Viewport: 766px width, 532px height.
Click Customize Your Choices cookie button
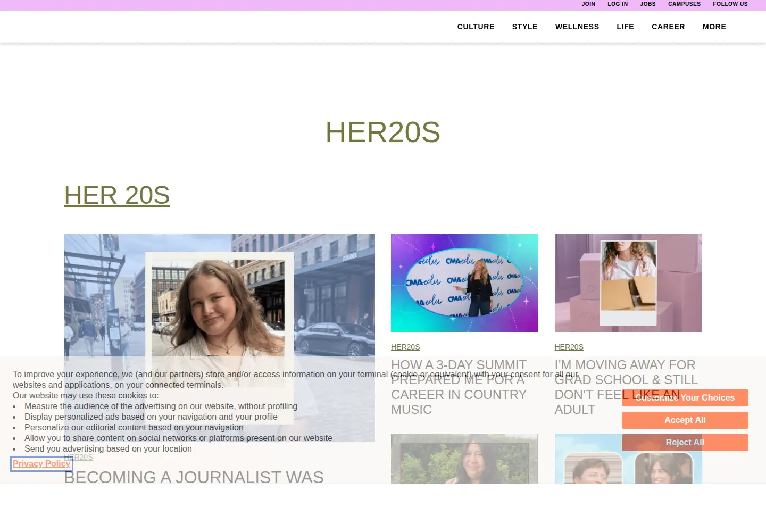tap(685, 398)
